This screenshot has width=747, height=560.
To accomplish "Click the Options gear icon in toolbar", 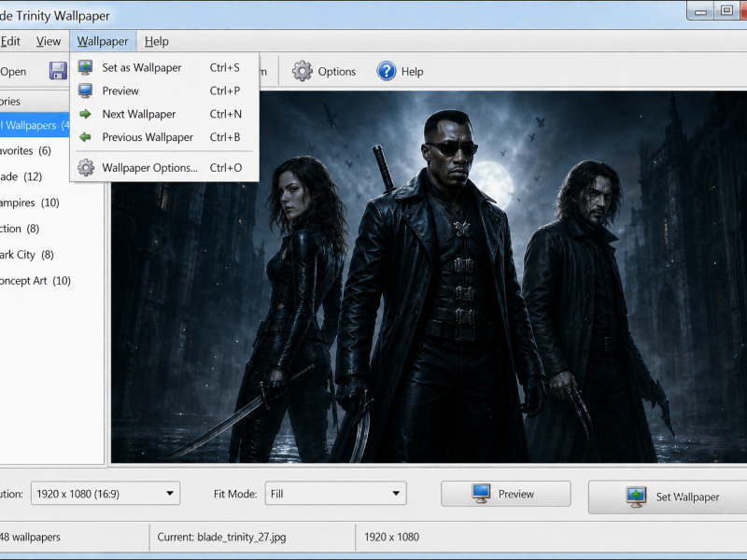I will (x=302, y=72).
